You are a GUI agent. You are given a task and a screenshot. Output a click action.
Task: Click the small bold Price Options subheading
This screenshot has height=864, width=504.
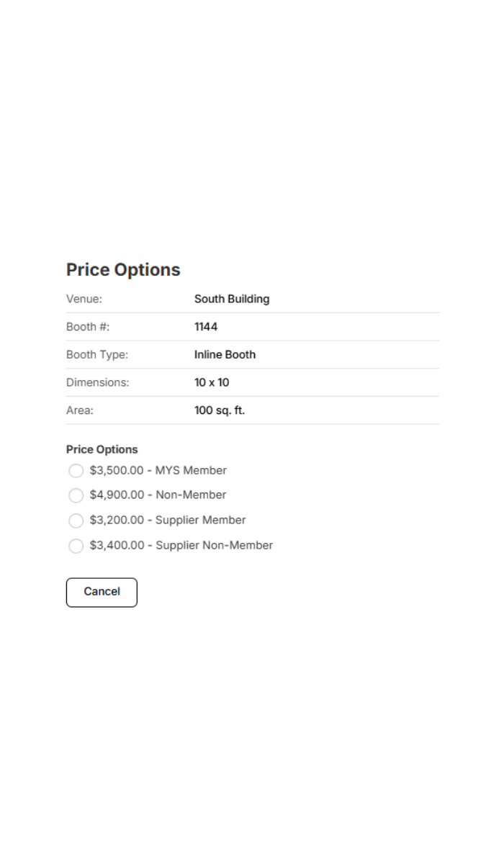click(102, 449)
